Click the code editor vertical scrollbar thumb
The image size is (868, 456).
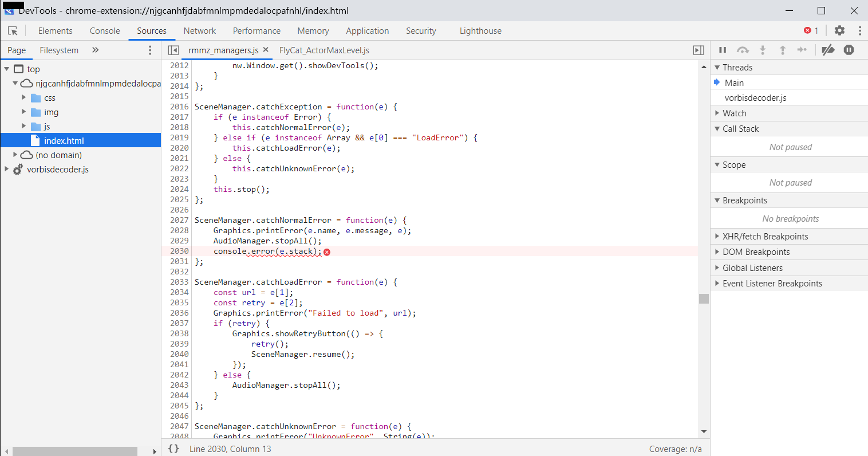[704, 298]
